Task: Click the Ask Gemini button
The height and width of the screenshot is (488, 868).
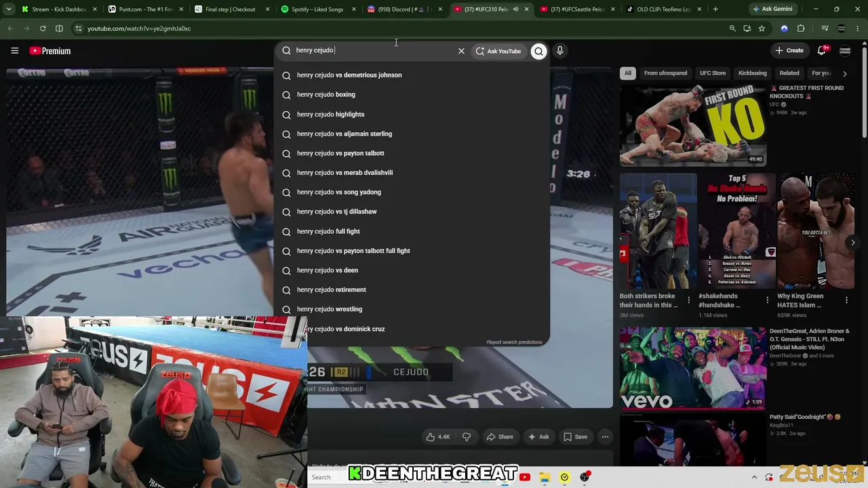Action: point(772,9)
